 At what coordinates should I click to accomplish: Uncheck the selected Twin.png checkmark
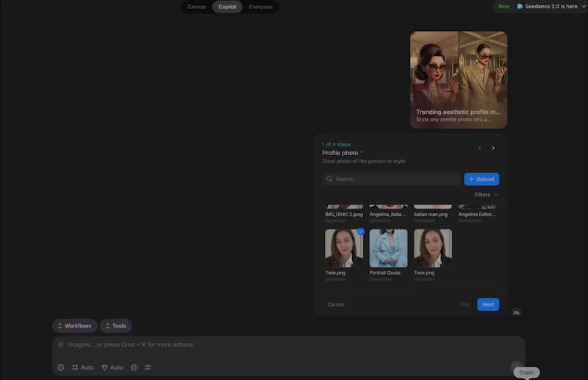[x=361, y=232]
